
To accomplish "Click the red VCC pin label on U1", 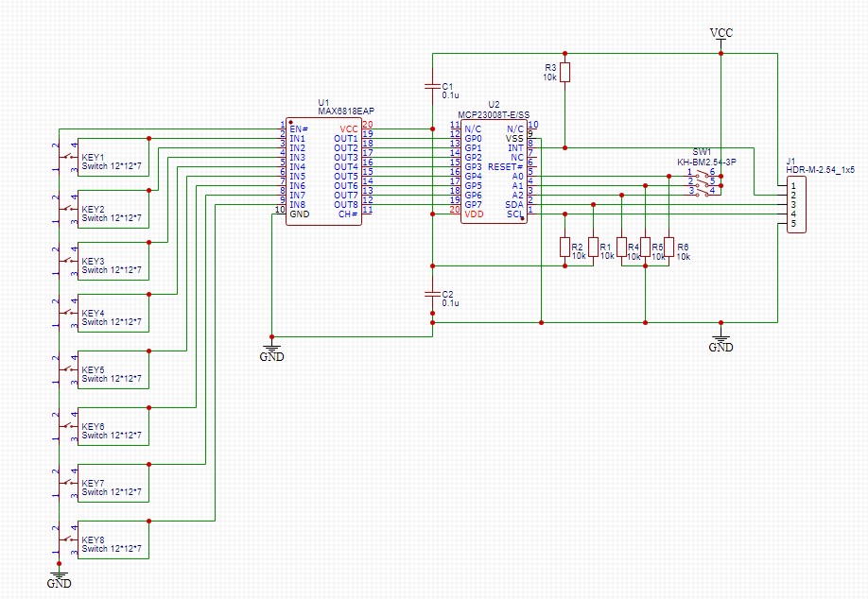I will coord(349,128).
